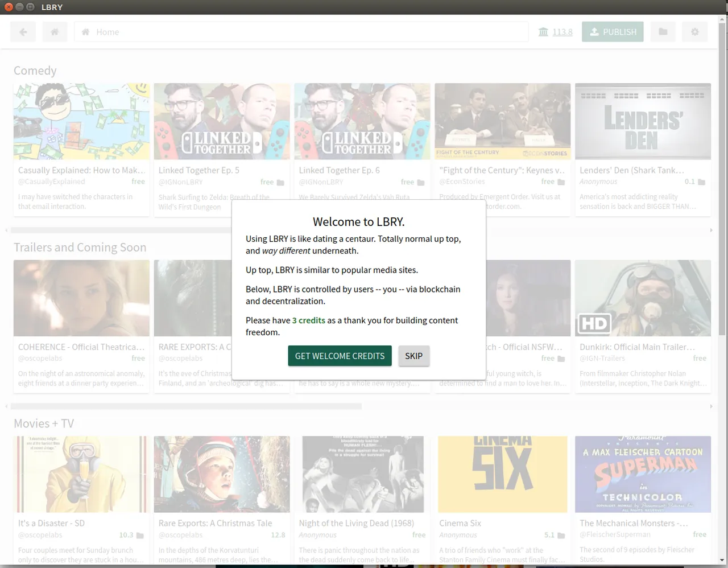
Task: Click the @IGN-Trailers channel link
Action: (x=602, y=359)
